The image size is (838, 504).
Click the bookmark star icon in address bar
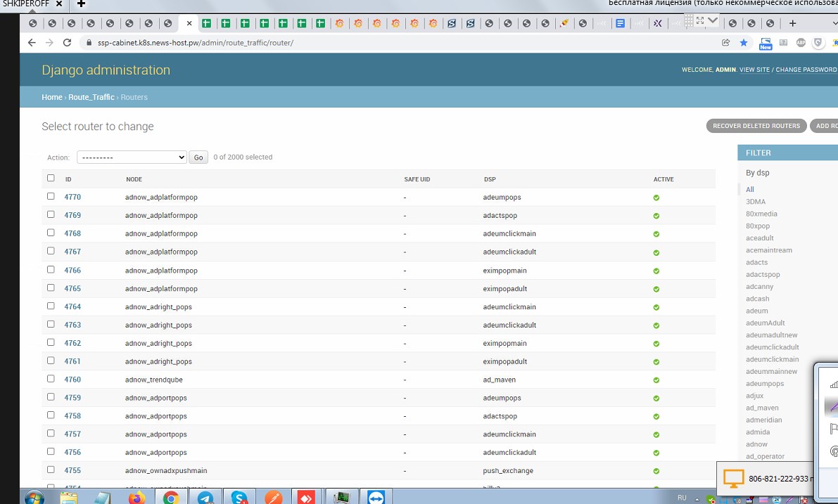744,43
